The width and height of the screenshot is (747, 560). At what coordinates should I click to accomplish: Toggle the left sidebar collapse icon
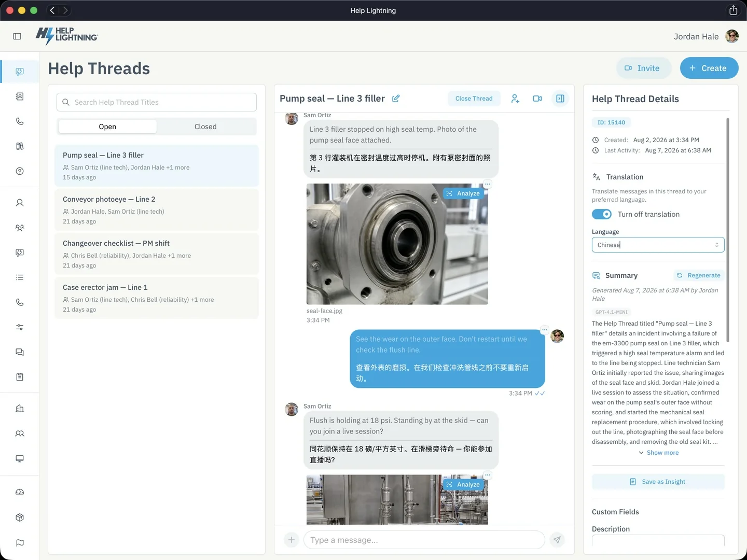[x=17, y=36]
